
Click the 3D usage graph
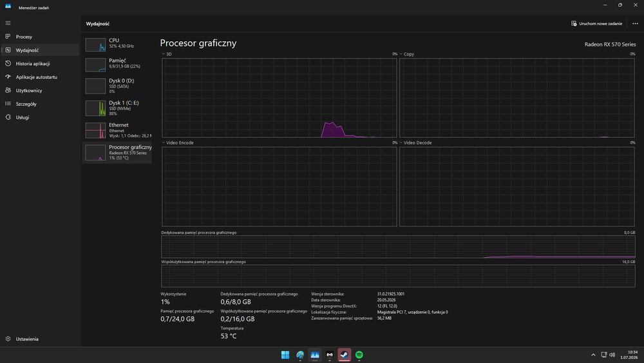tap(279, 98)
